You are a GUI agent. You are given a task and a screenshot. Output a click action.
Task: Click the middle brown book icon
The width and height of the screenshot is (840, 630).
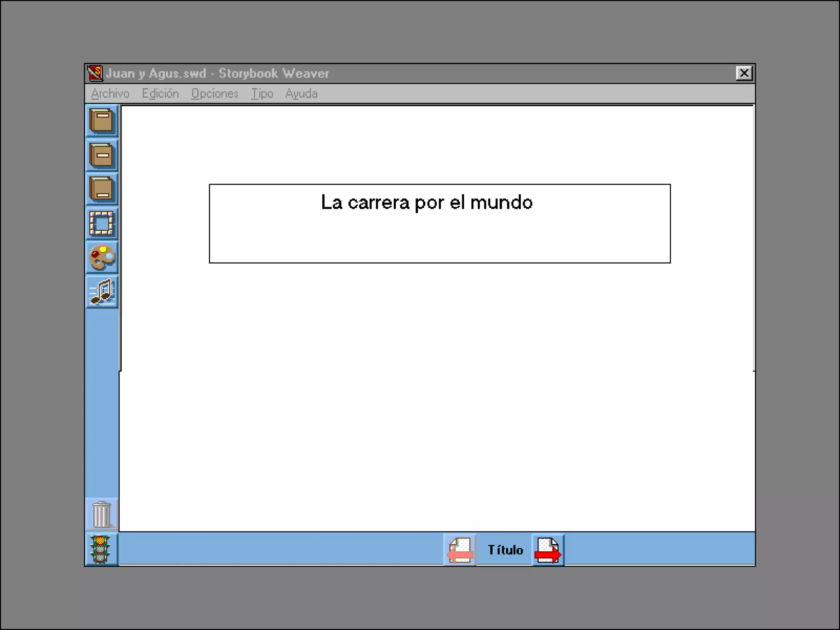(101, 155)
